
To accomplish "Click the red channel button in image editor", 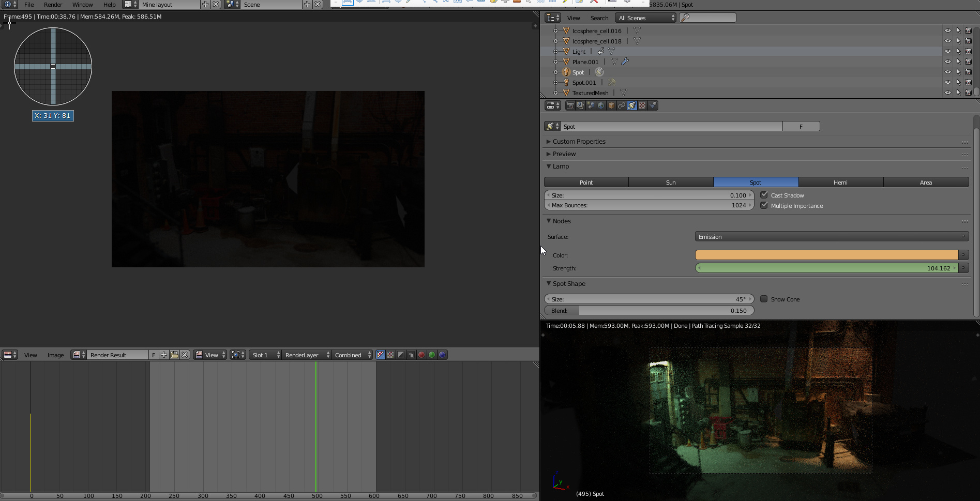I will (x=421, y=355).
